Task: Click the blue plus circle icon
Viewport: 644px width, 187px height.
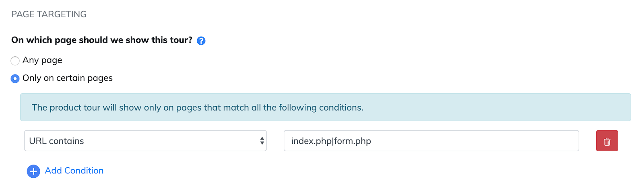Action: pyautogui.click(x=33, y=171)
